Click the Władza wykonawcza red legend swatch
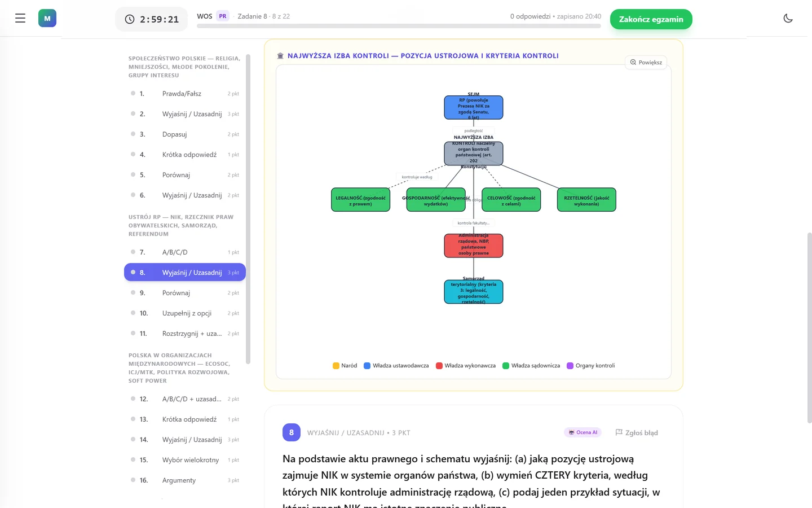Screen dimensions: 812x508 (x=439, y=366)
